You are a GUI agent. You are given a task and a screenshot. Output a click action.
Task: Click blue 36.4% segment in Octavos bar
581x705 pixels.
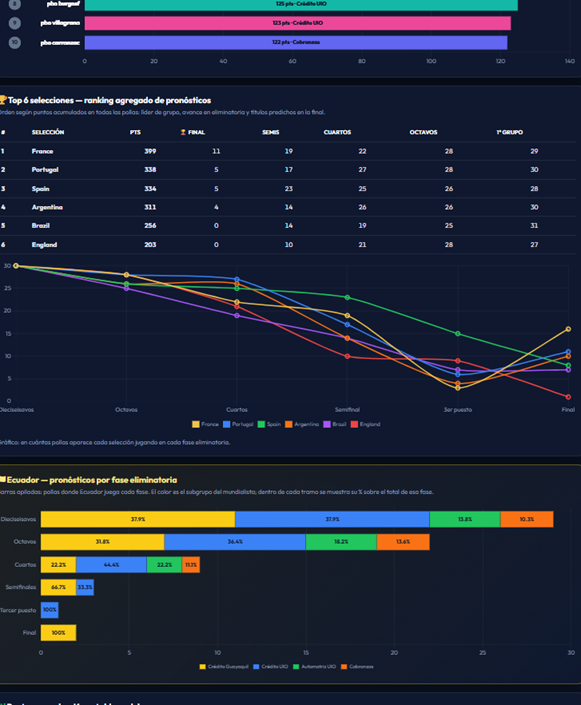click(x=235, y=542)
